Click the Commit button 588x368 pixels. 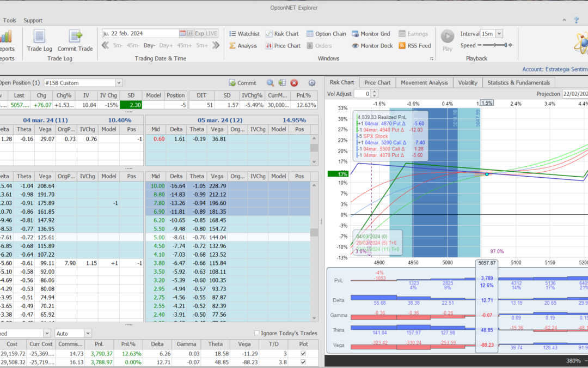pos(242,83)
